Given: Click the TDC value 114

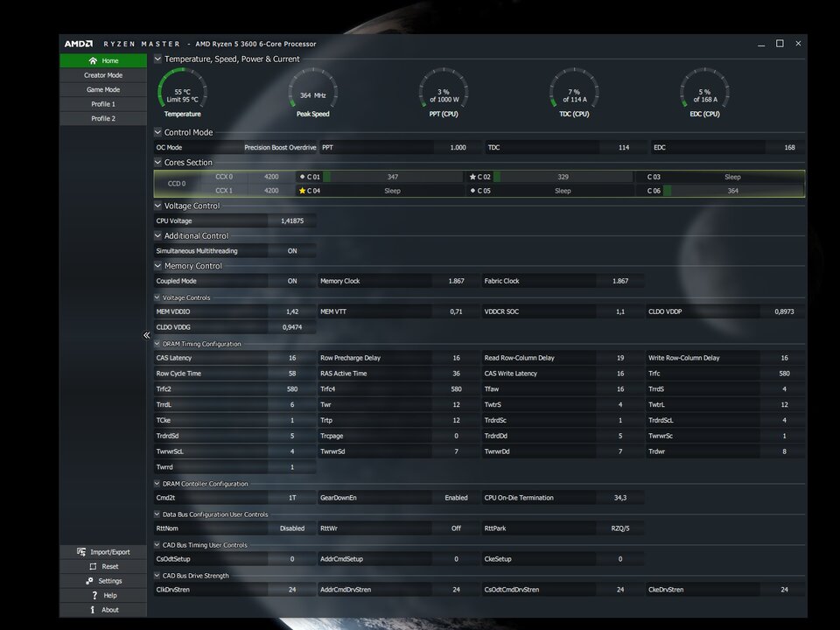Looking at the screenshot, I should [x=624, y=147].
